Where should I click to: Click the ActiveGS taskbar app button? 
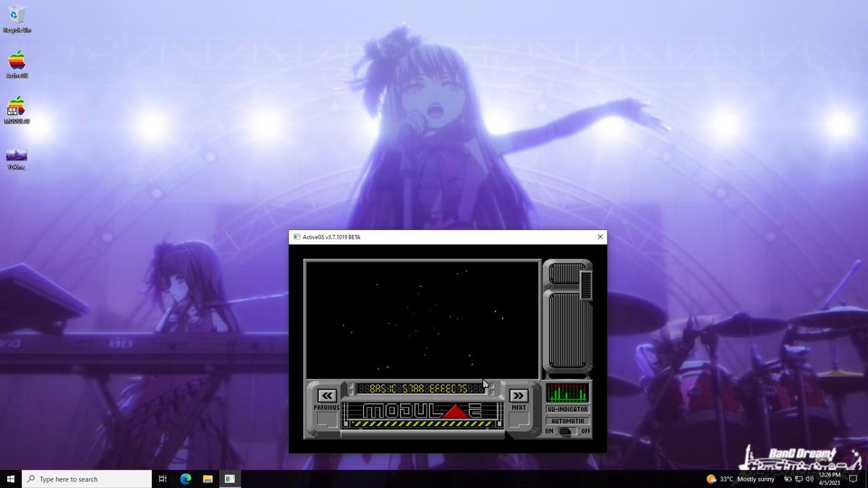(229, 479)
